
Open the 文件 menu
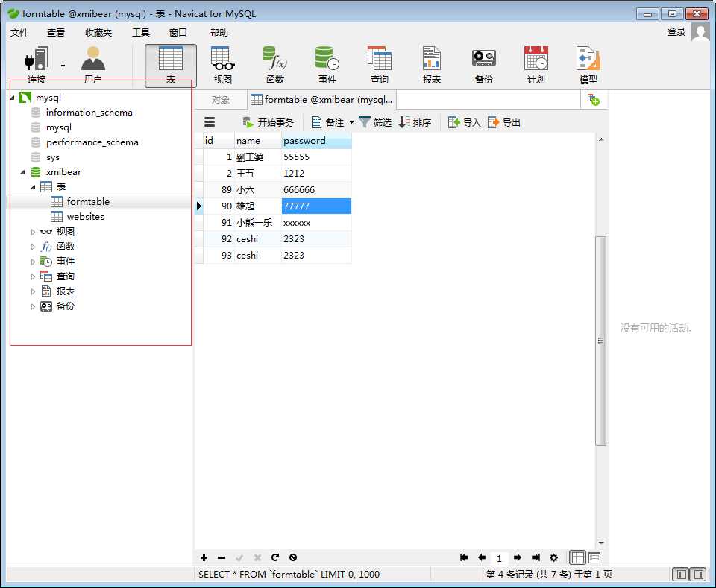point(19,32)
